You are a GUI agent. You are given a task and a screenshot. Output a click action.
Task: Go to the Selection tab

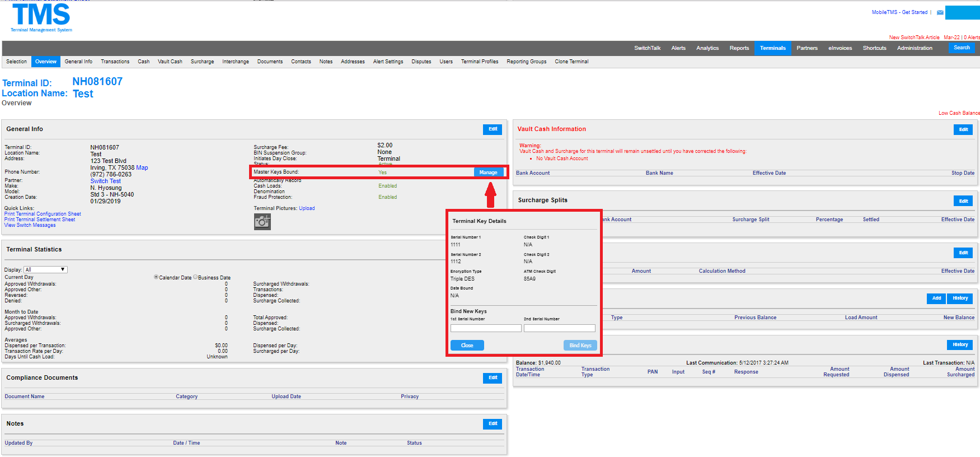pyautogui.click(x=17, y=62)
